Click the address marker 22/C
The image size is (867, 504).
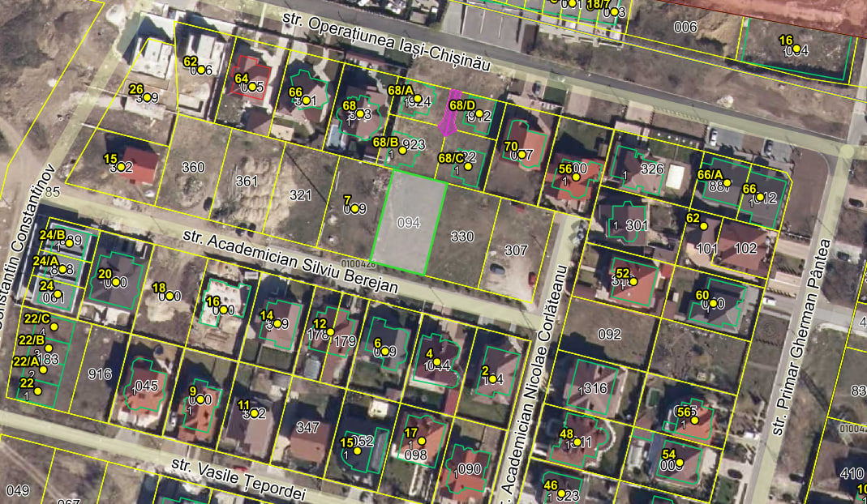54,327
